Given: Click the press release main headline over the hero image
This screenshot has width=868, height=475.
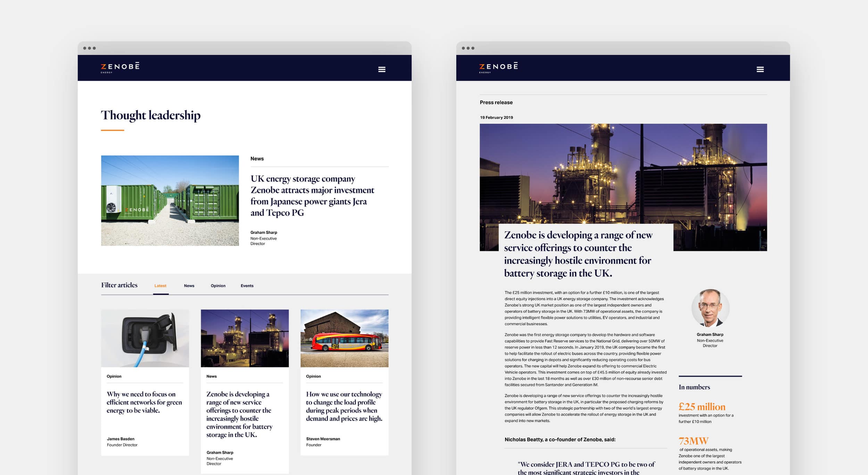Looking at the screenshot, I should pyautogui.click(x=578, y=254).
